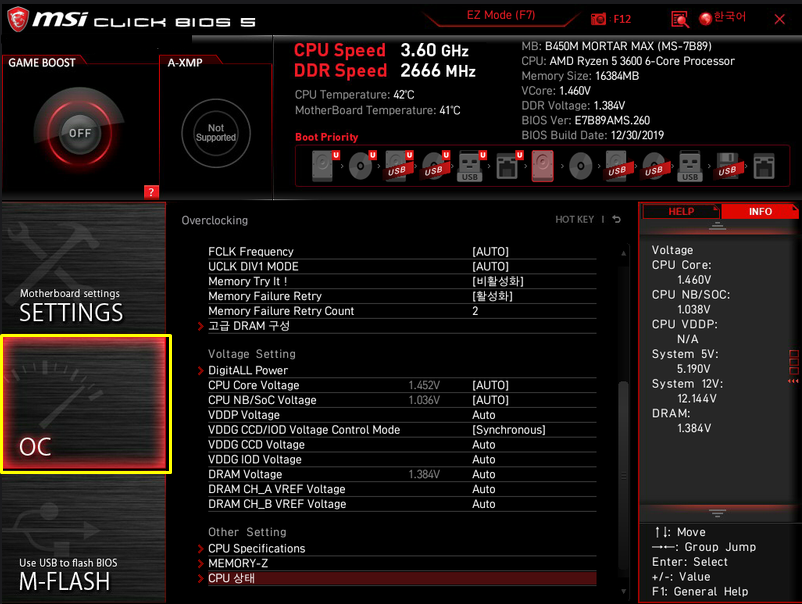Click the red side-panel squares icon at right edge

click(793, 365)
